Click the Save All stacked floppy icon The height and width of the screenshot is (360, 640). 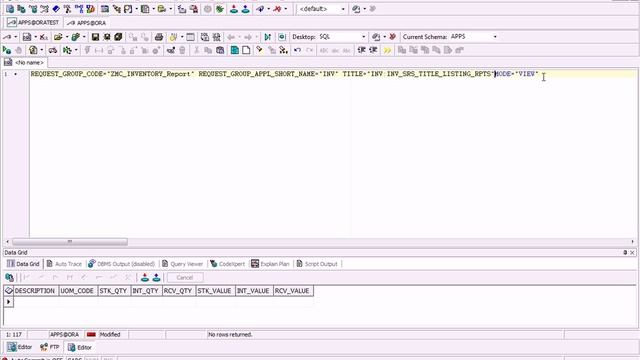[118, 37]
